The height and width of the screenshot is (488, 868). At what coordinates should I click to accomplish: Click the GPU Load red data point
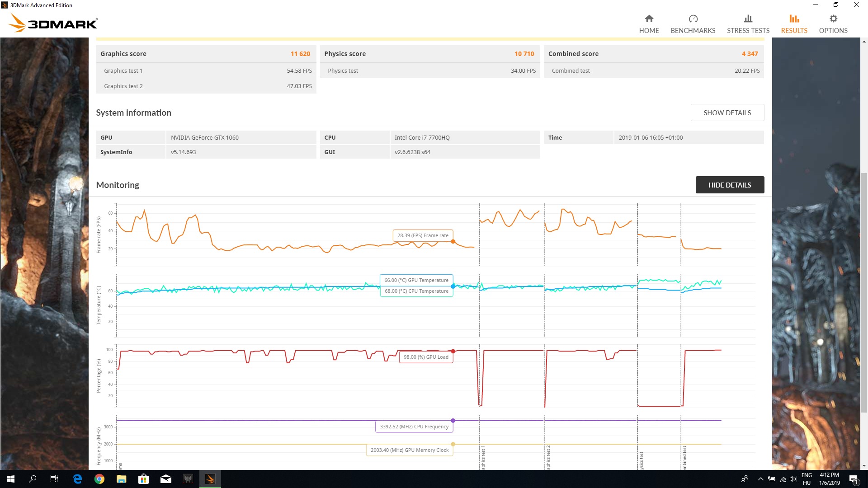pos(453,351)
